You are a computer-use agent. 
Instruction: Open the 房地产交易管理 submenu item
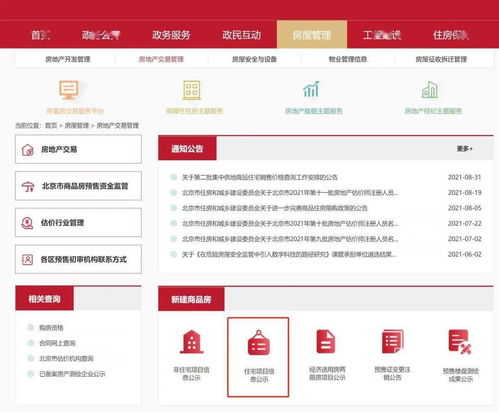(x=161, y=59)
